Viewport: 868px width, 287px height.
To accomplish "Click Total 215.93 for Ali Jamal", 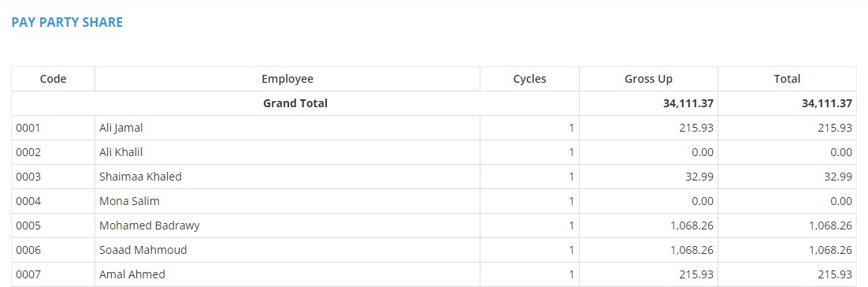I will [x=835, y=128].
